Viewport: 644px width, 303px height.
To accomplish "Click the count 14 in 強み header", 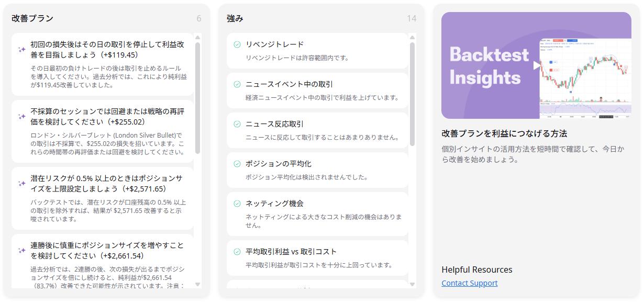I will point(412,18).
